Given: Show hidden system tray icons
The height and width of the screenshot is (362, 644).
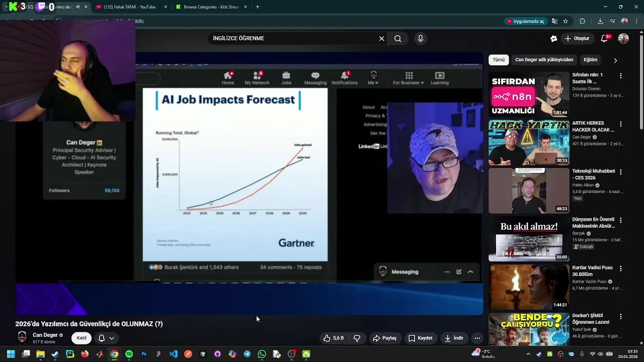Looking at the screenshot, I should [x=528, y=354].
